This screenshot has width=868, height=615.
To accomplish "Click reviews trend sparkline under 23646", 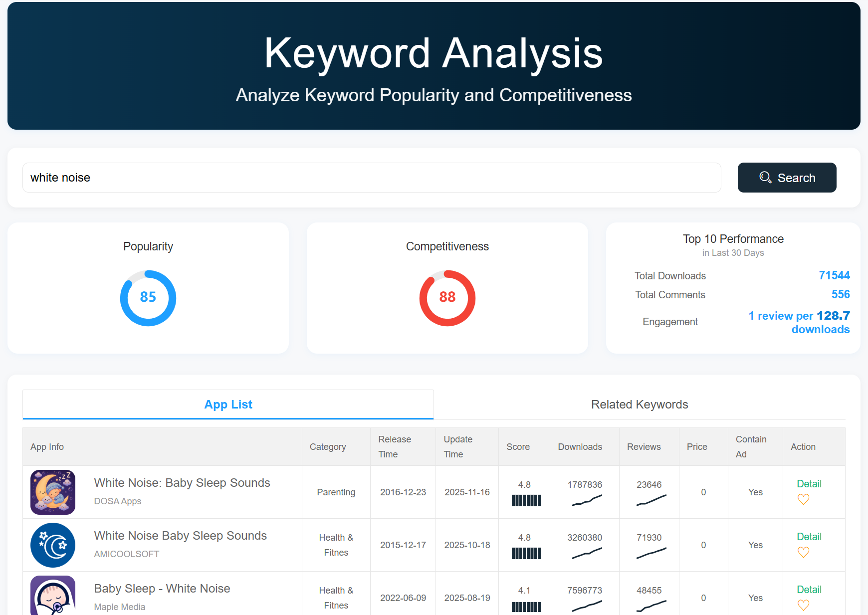I will (x=651, y=500).
